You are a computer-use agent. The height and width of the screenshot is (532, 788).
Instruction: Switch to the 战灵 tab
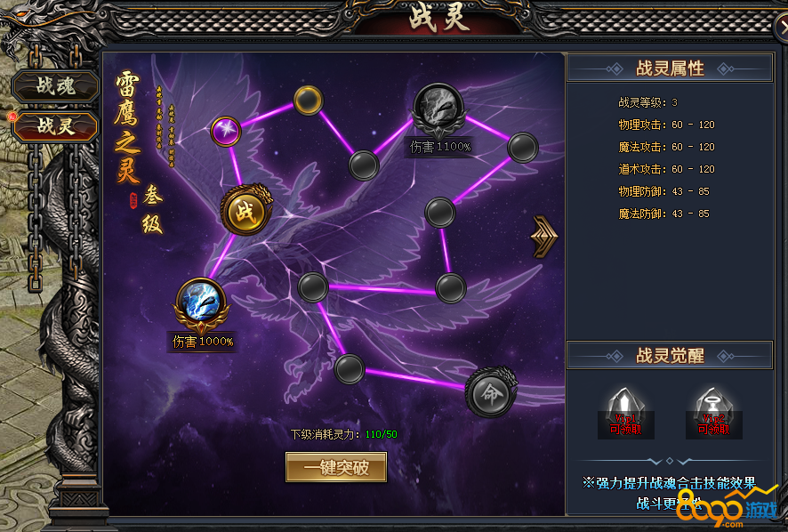tap(55, 125)
